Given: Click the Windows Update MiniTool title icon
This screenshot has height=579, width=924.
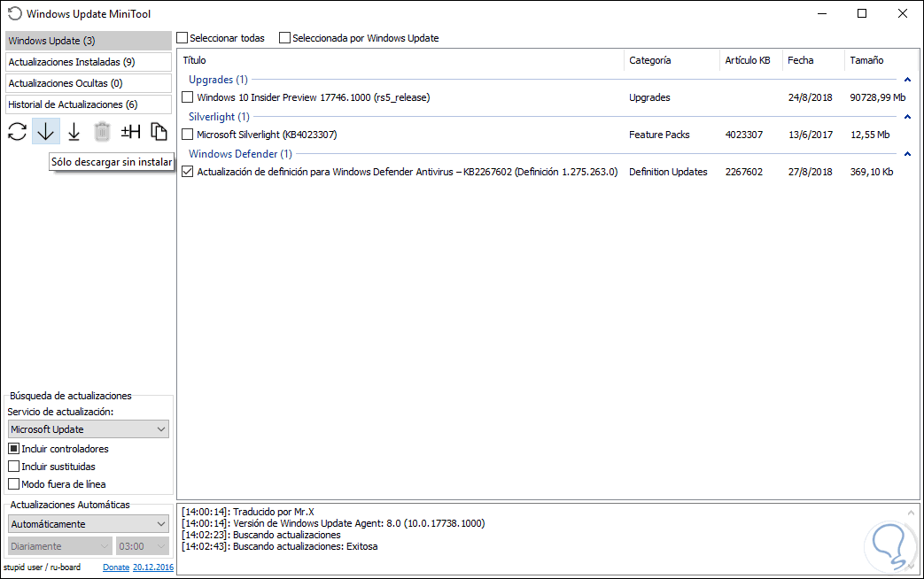Looking at the screenshot, I should pyautogui.click(x=14, y=13).
